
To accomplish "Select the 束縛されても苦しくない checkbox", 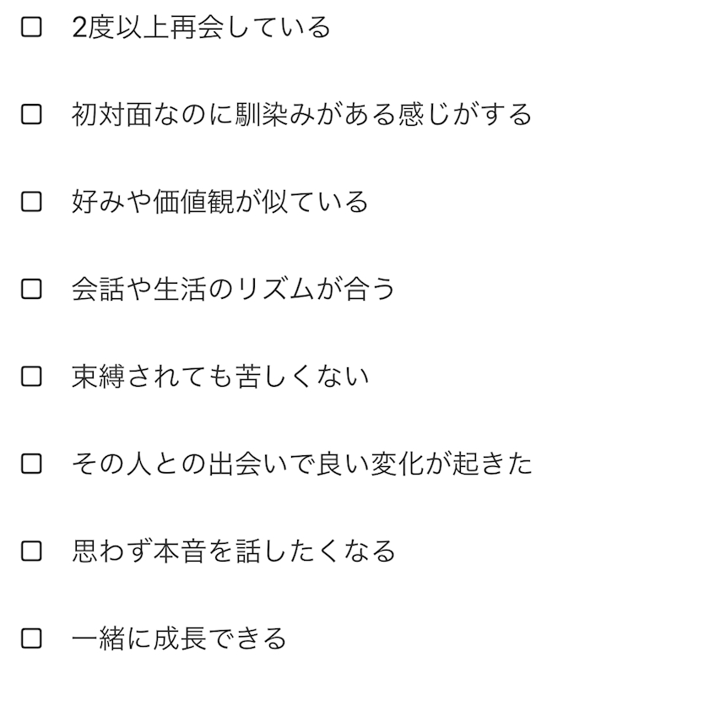I will [31, 377].
